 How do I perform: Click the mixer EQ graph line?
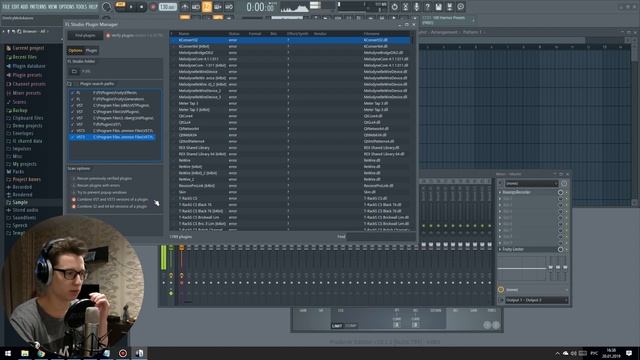[x=522, y=268]
